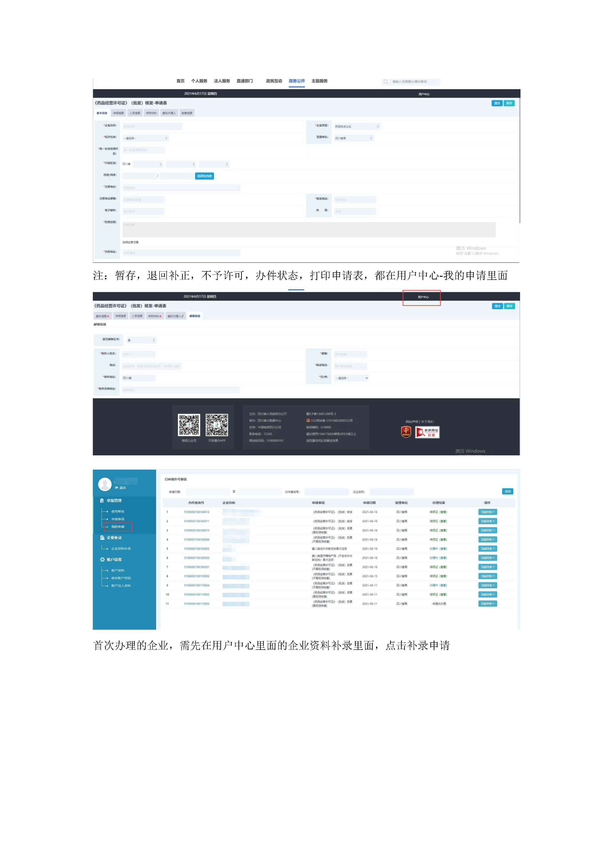Open 企业资料补录 in the sidebar
This screenshot has height=868, width=614.
point(121,549)
